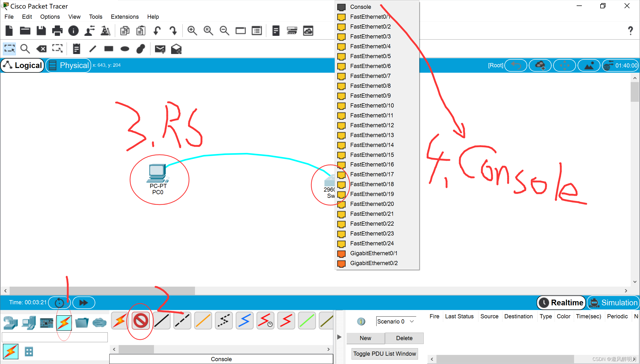The height and width of the screenshot is (364, 640).
Task: Click the Delete tool icon
Action: tap(42, 49)
